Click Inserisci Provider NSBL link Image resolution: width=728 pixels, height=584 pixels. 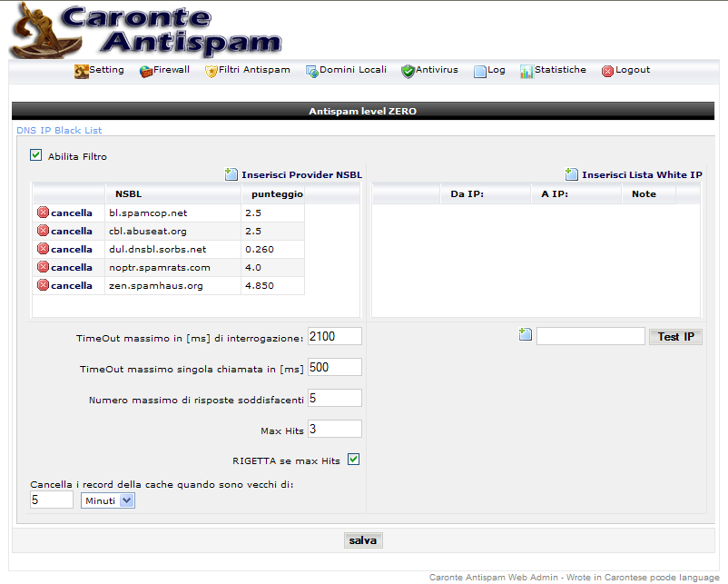click(300, 174)
